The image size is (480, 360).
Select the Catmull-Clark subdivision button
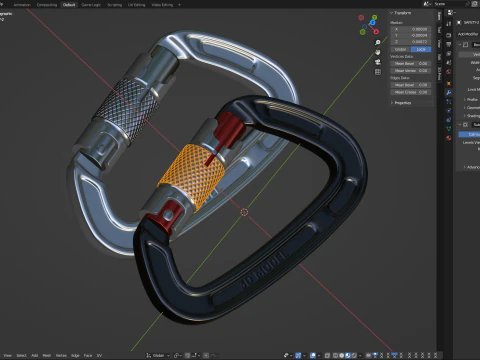[469, 134]
